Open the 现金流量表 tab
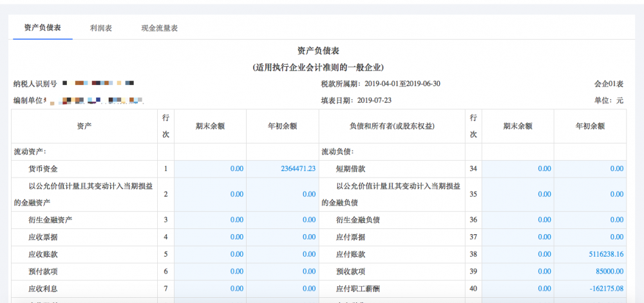 pyautogui.click(x=160, y=28)
